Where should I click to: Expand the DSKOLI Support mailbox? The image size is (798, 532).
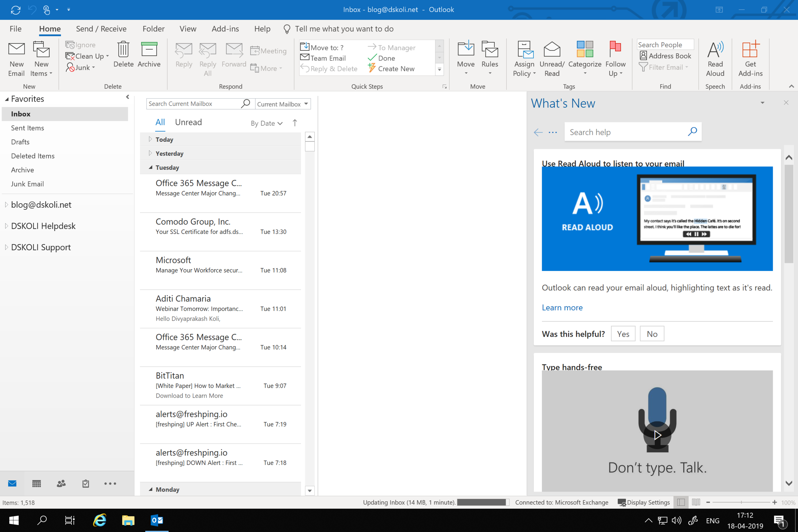(x=6, y=247)
